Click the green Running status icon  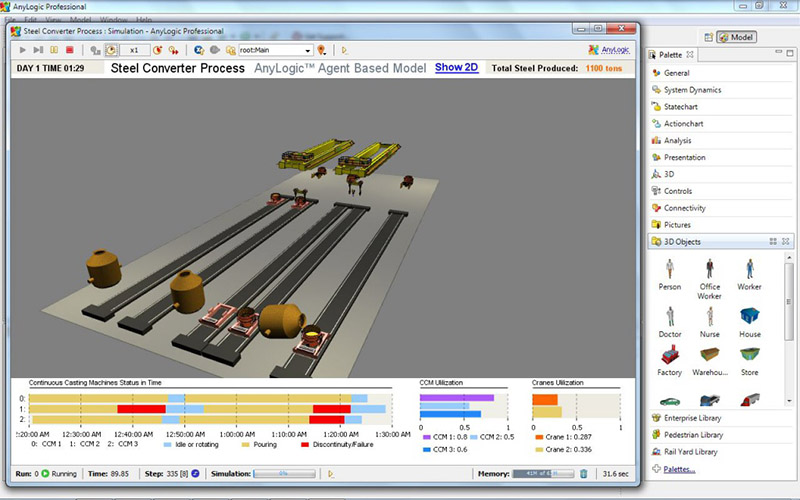tap(45, 473)
